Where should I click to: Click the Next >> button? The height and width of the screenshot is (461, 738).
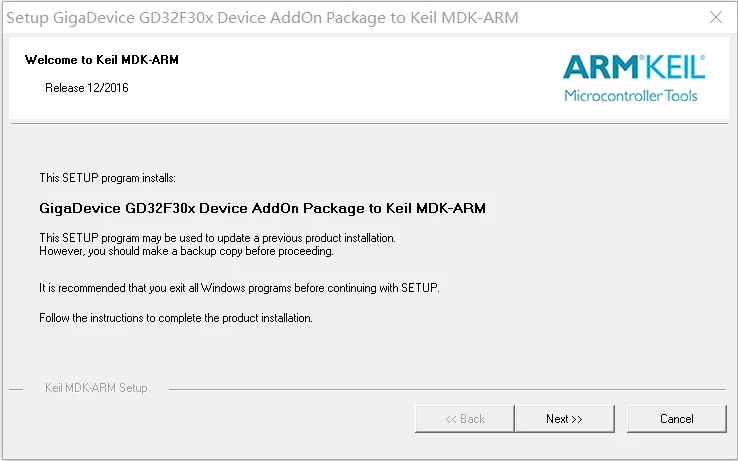(564, 419)
